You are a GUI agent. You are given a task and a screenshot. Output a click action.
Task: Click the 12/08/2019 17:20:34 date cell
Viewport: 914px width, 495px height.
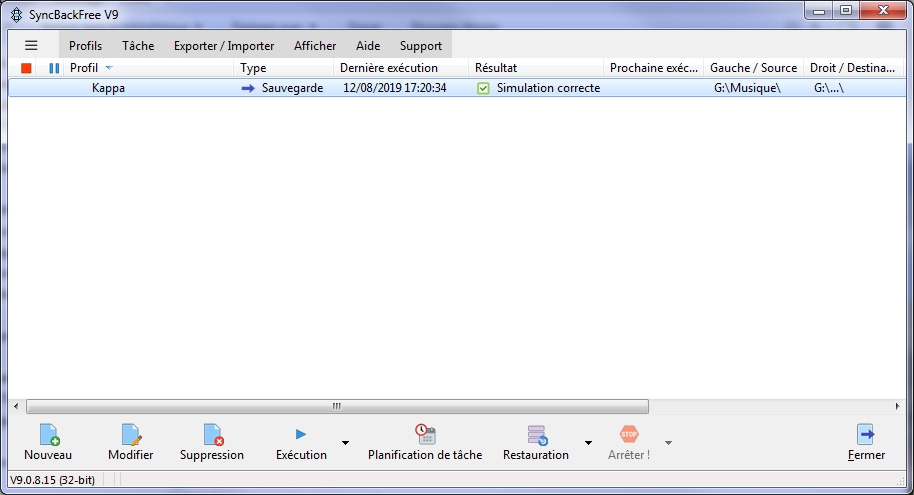pyautogui.click(x=395, y=88)
